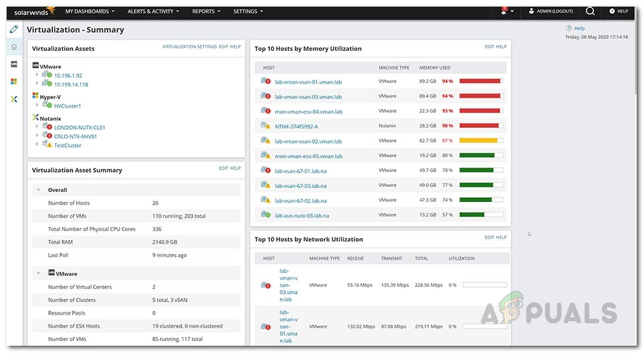Viewport: 644px width, 353px height.
Task: Expand the HVCluster1 tree node
Action: point(38,106)
